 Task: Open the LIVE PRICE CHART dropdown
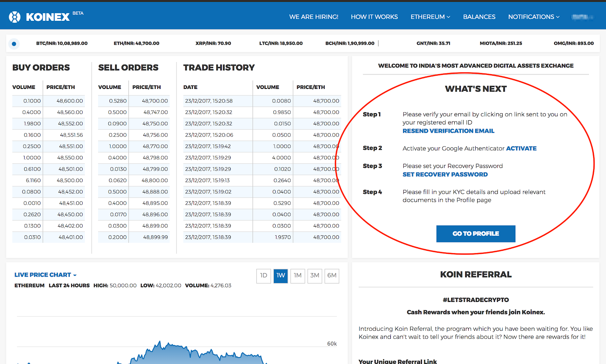pos(45,275)
